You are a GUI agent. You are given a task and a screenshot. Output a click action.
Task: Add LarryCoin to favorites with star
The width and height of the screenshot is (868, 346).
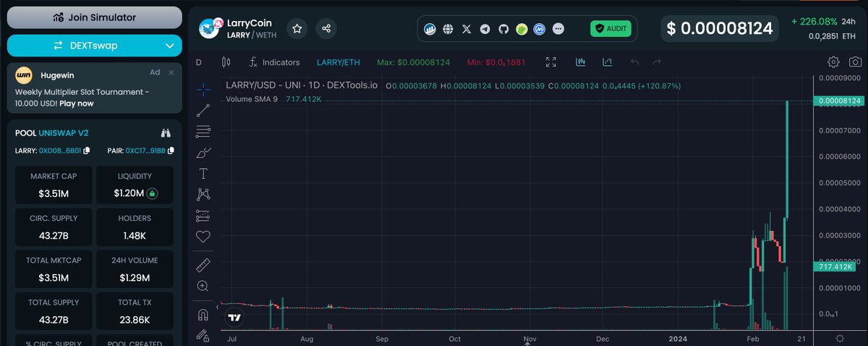click(x=298, y=28)
